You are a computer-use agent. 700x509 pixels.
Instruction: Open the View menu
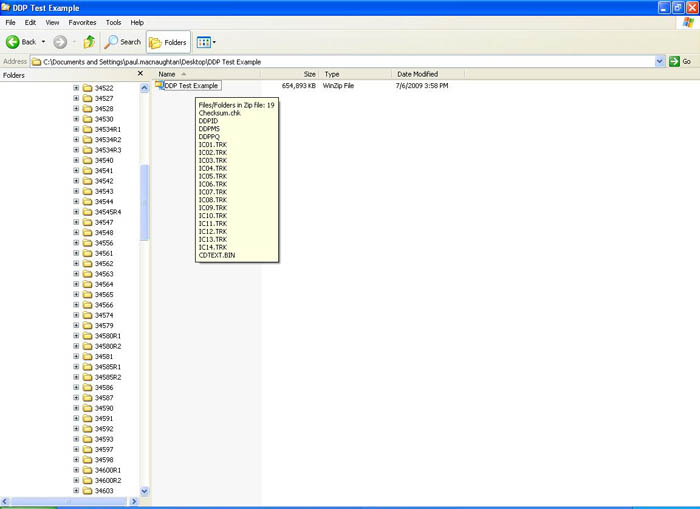click(52, 22)
